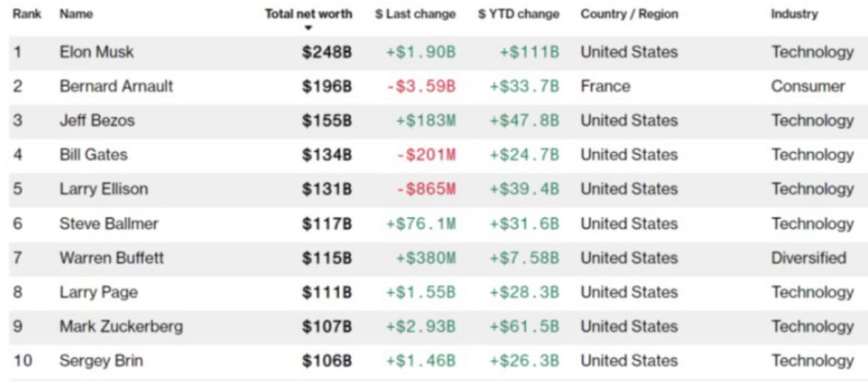Select Warren Buffett in the list
Screen dimensions: 868x384
point(112,258)
